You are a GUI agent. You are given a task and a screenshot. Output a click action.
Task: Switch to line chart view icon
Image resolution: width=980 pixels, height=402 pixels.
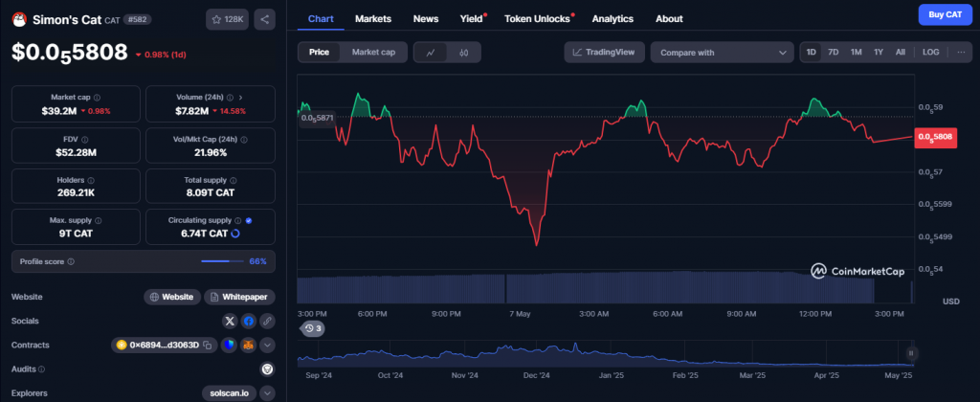(431, 53)
